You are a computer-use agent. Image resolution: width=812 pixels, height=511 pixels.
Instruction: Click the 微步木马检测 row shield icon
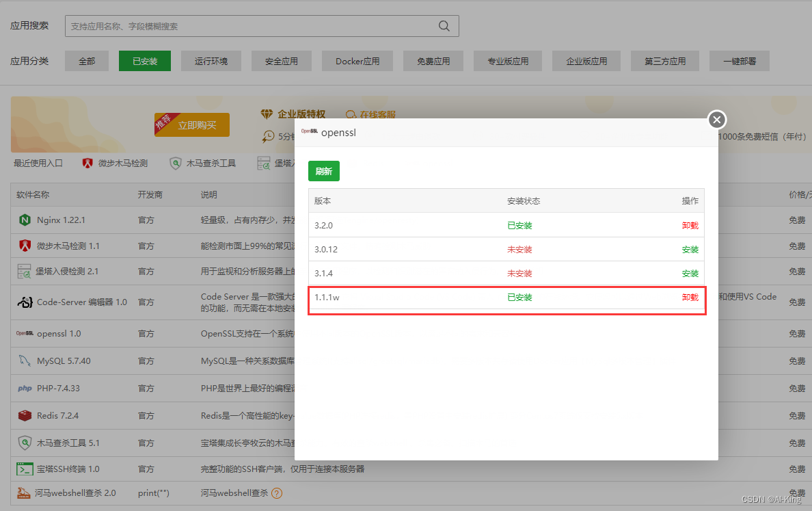pyautogui.click(x=25, y=246)
